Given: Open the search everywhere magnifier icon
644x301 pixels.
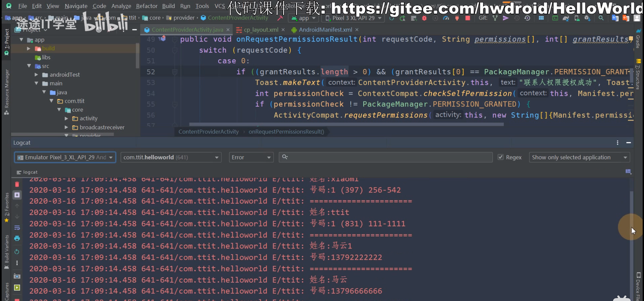Looking at the screenshot, I should tap(601, 18).
